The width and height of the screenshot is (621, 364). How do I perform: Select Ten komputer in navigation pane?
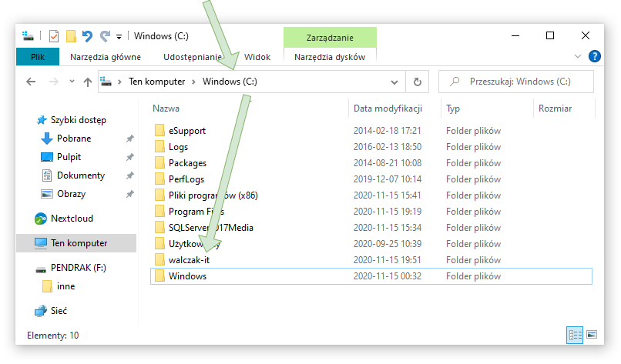click(x=76, y=243)
